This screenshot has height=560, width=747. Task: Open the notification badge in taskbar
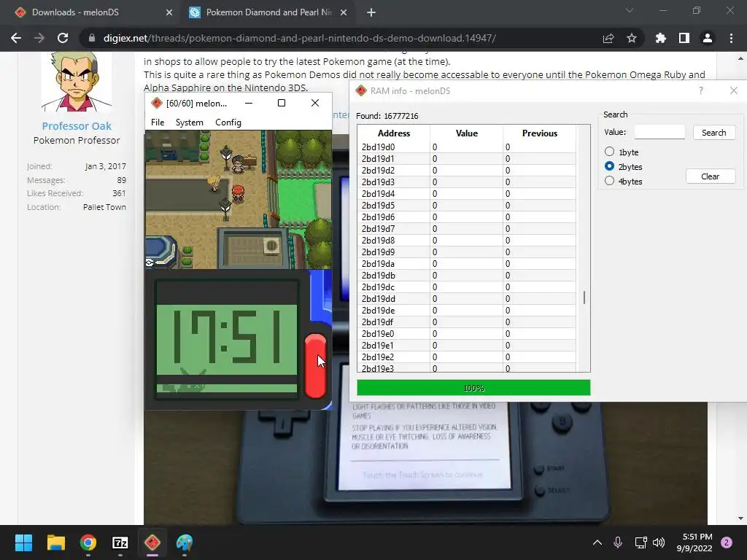[727, 542]
